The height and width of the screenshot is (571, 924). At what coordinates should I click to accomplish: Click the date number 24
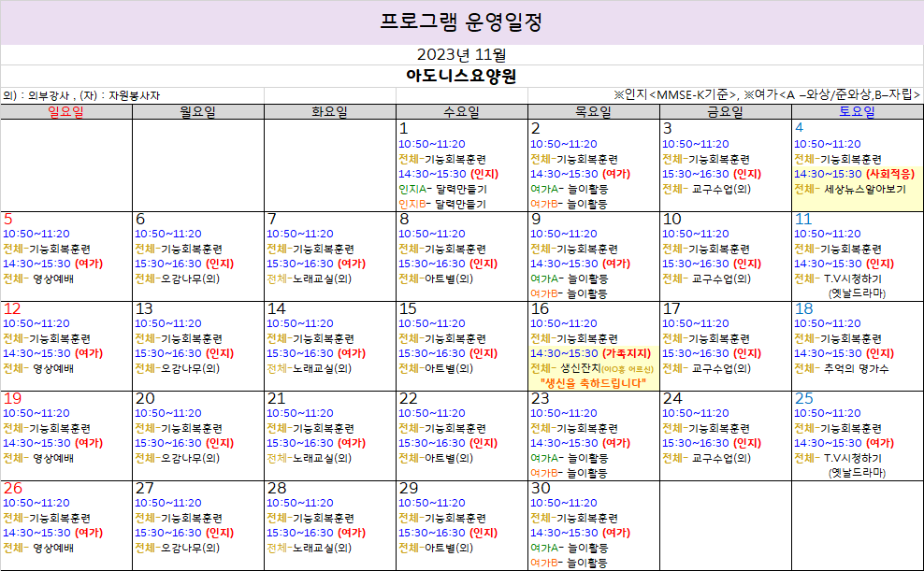pos(671,399)
